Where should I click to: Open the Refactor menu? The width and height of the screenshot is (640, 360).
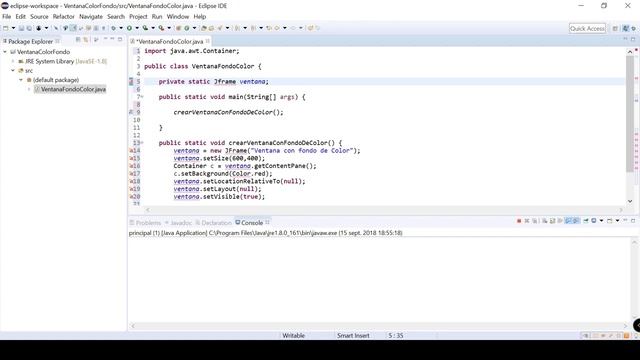click(x=64, y=17)
